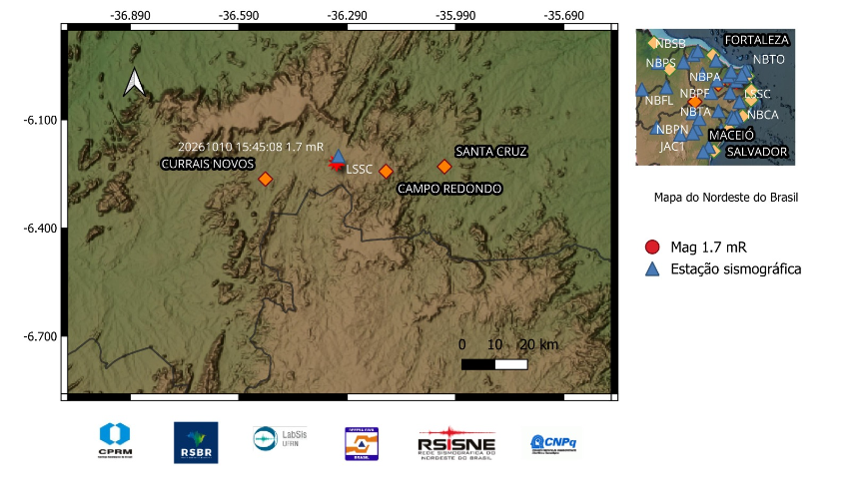The width and height of the screenshot is (849, 504).
Task: Click the red circle legend symbol
Action: pos(652,248)
